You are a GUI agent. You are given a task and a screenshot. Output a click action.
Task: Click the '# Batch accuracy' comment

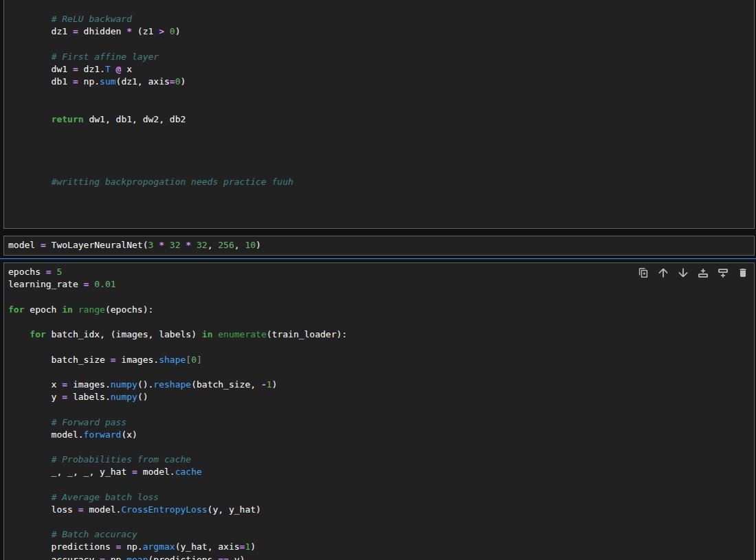click(94, 535)
